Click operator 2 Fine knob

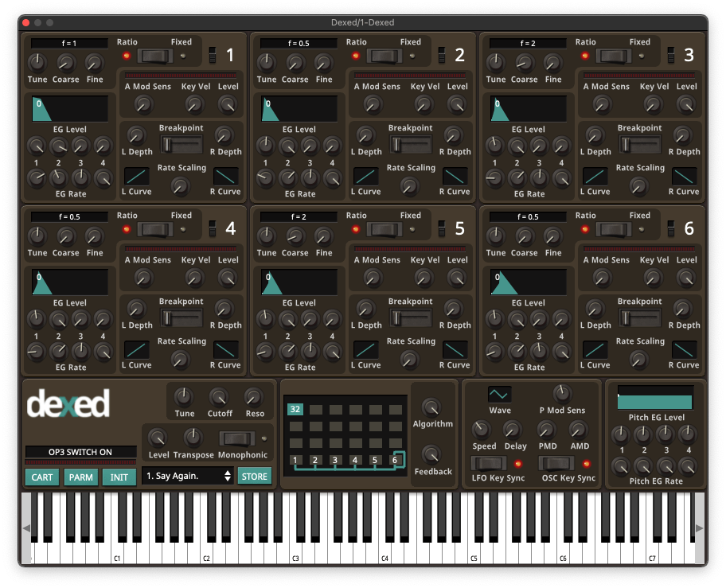pos(324,62)
